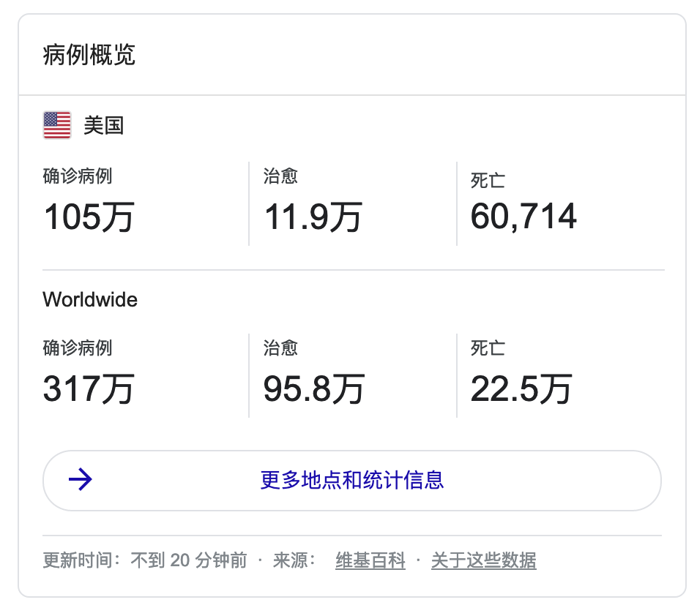Select US deaths value 60,714
Viewport: 697px width, 616px height.
523,217
